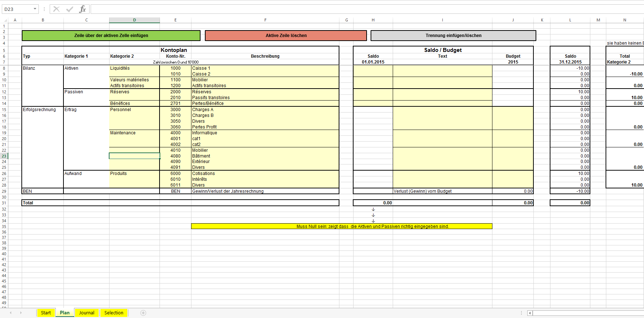Select account number 4080 cell

[176, 156]
